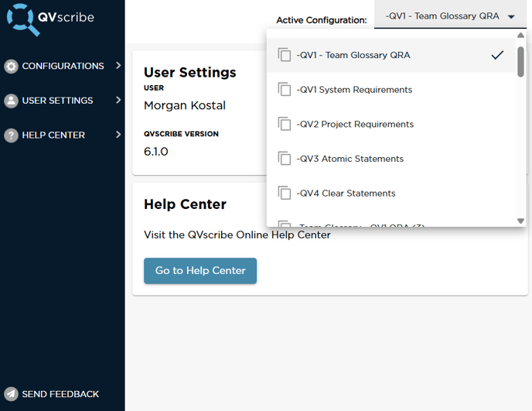The width and height of the screenshot is (532, 411).
Task: Click the dropdown arrow of Active Configuration
Action: pos(511,17)
